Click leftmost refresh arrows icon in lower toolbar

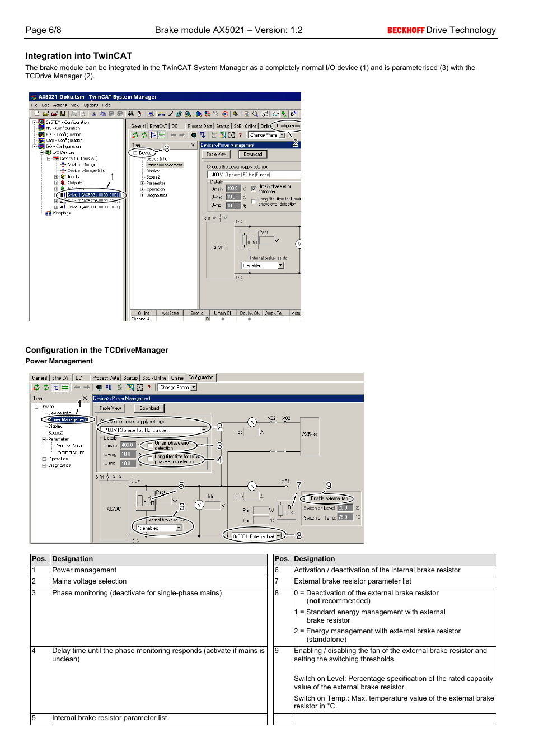point(36,388)
